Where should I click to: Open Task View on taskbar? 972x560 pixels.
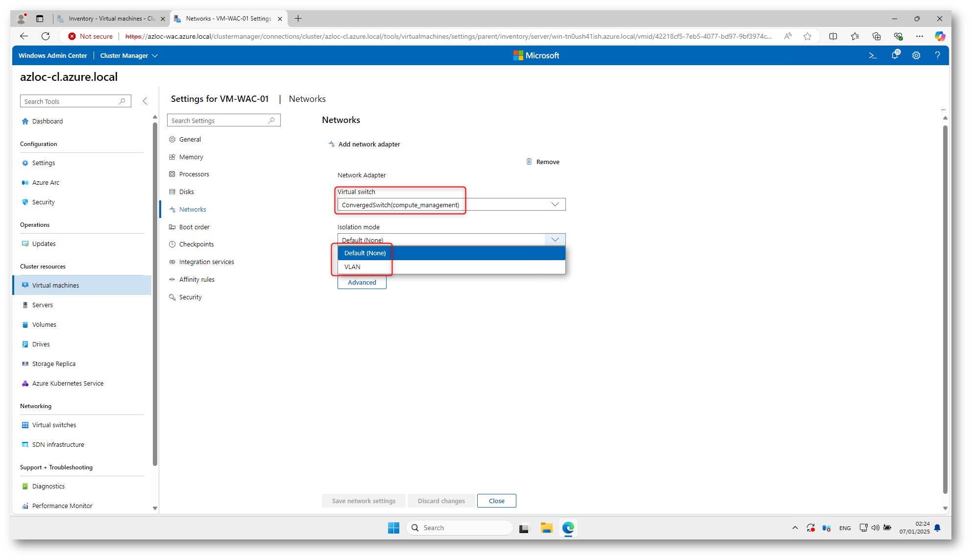coord(525,528)
